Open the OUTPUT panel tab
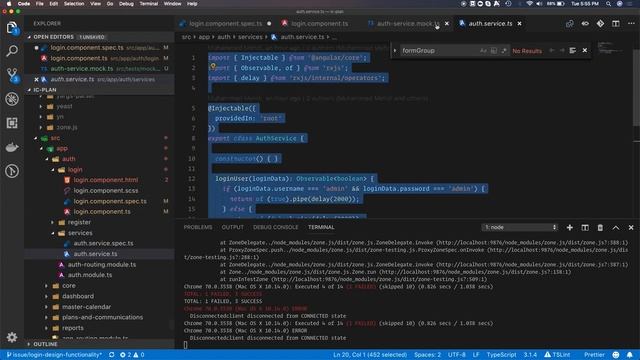This screenshot has height=360, width=640. 233,227
